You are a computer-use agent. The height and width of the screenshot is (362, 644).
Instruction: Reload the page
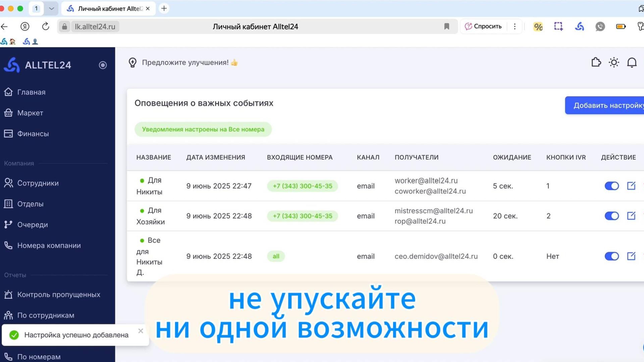click(45, 26)
